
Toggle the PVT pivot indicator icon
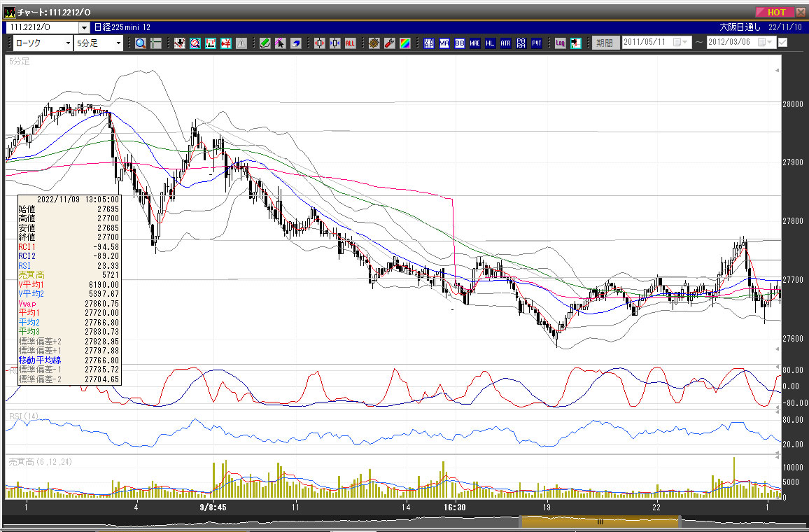tap(537, 43)
